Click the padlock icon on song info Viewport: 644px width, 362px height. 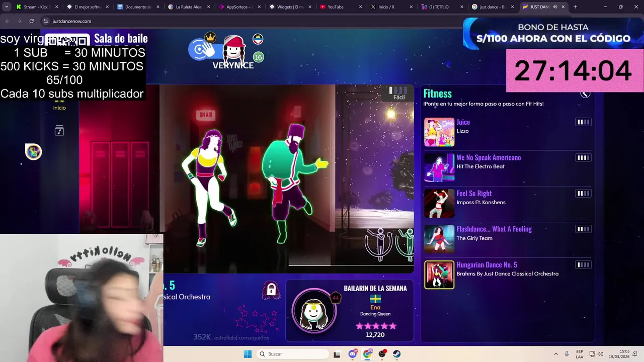pyautogui.click(x=271, y=290)
